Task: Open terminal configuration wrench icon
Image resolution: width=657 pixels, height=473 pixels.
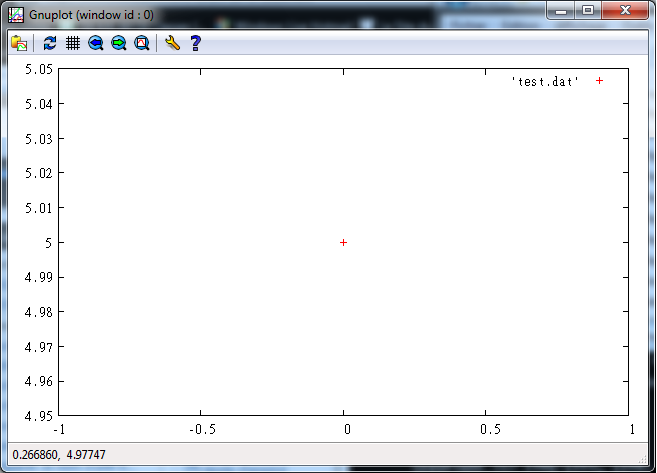Action: coord(173,43)
